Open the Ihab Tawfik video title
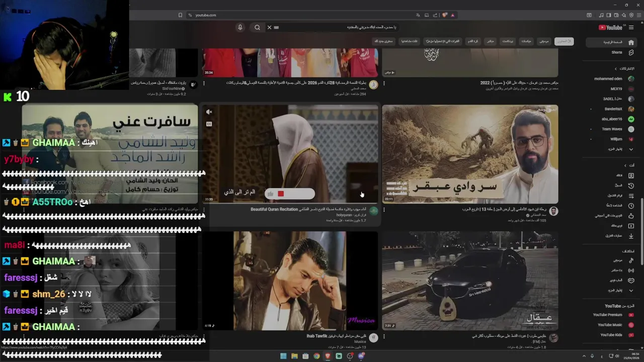 [x=336, y=336]
